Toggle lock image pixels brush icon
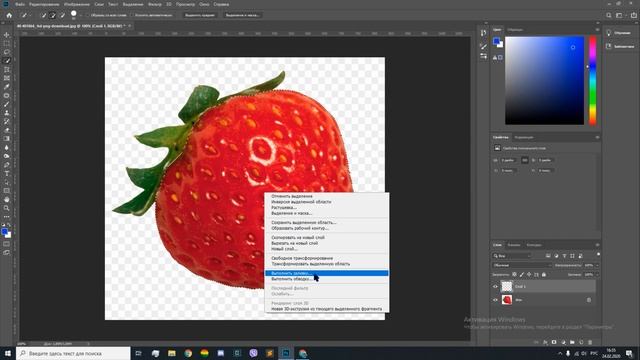Viewport: 640px width, 360px height. pyautogui.click(x=522, y=275)
